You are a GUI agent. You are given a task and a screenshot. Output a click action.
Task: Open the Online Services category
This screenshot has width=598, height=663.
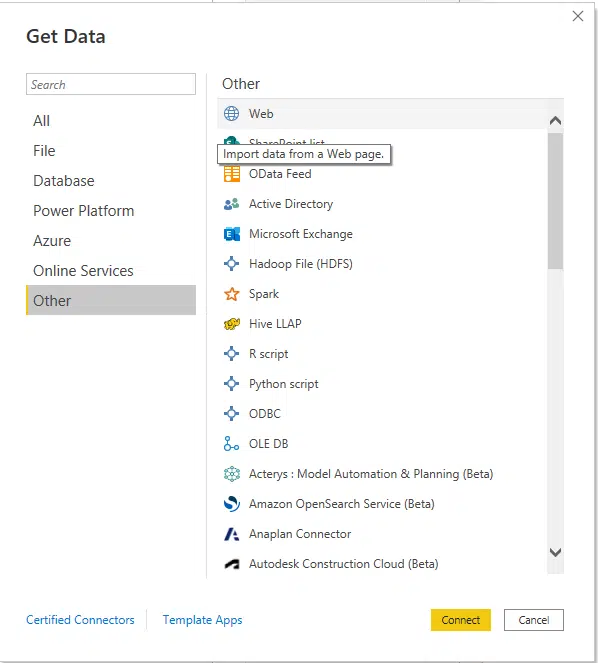(x=83, y=271)
